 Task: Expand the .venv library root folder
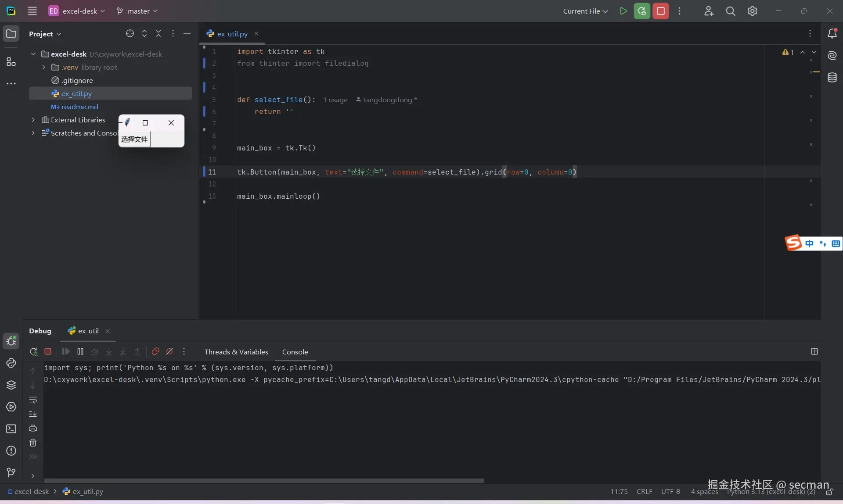click(x=43, y=68)
